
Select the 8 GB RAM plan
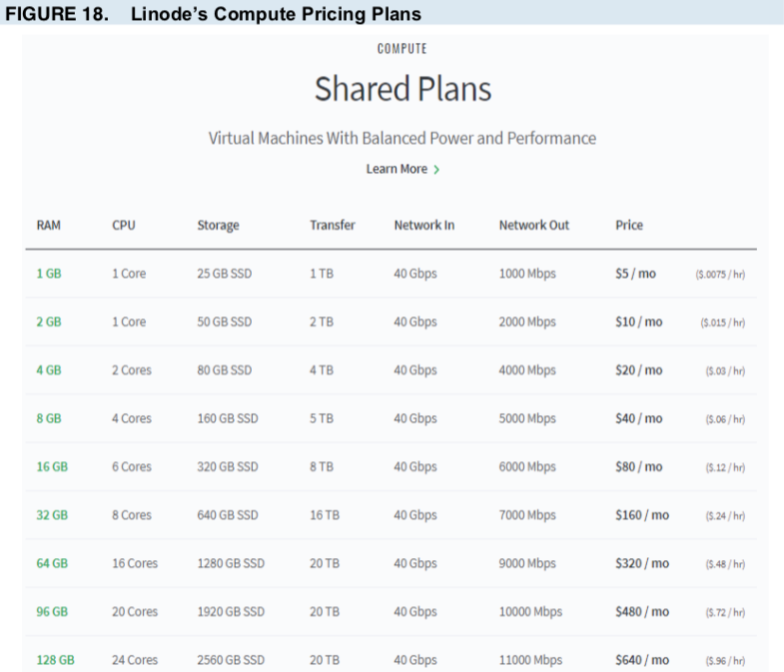(49, 418)
